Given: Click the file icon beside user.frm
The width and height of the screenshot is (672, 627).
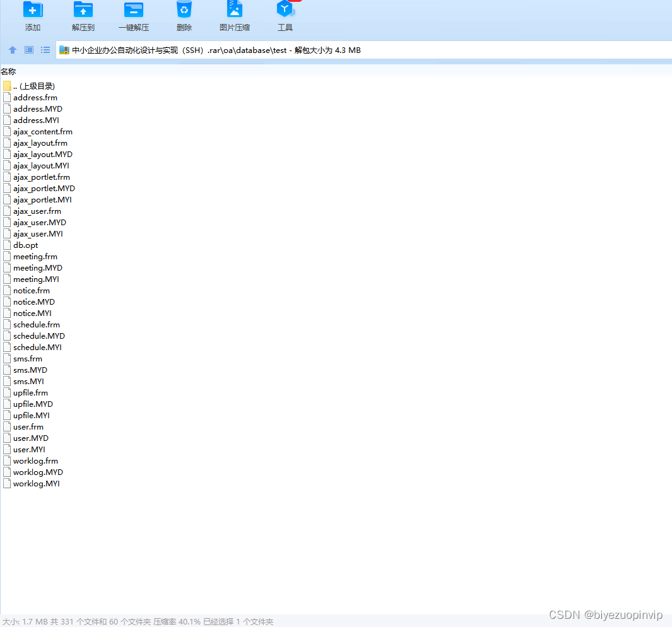Looking at the screenshot, I should pyautogui.click(x=7, y=427).
